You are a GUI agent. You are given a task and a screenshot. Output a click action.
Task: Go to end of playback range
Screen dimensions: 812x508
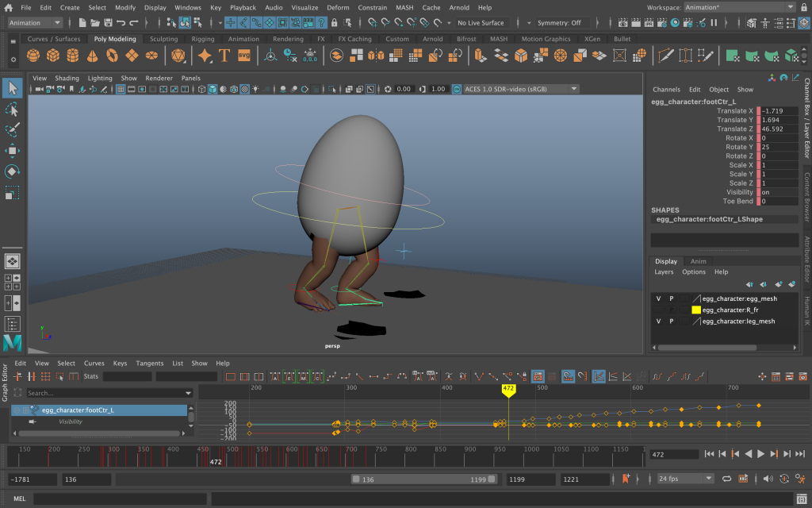click(x=799, y=454)
